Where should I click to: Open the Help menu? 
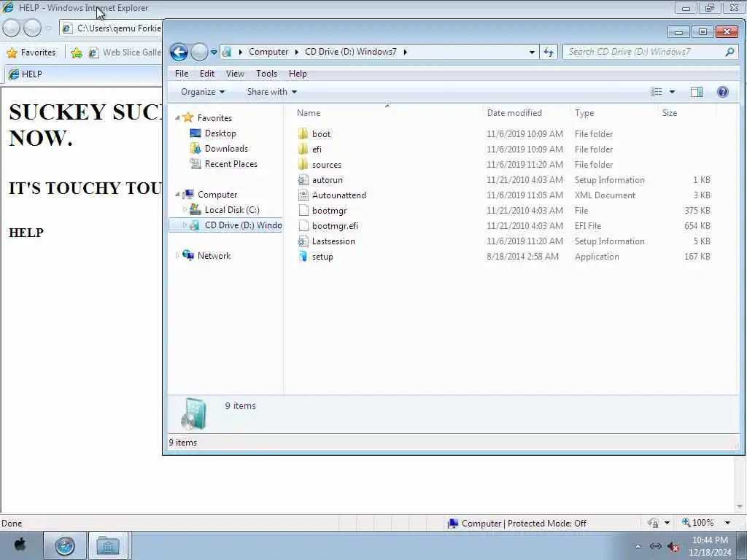click(x=298, y=74)
